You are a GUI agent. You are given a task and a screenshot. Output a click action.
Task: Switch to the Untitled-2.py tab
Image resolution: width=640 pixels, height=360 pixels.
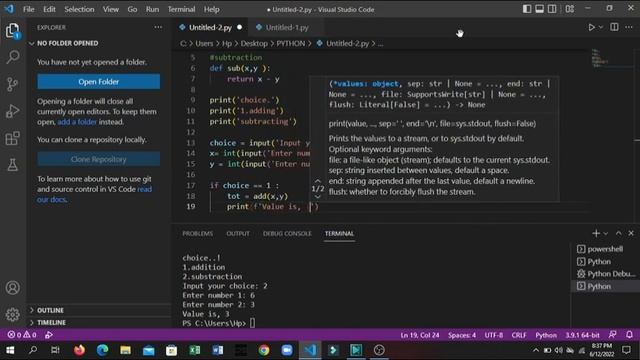[x=210, y=27]
